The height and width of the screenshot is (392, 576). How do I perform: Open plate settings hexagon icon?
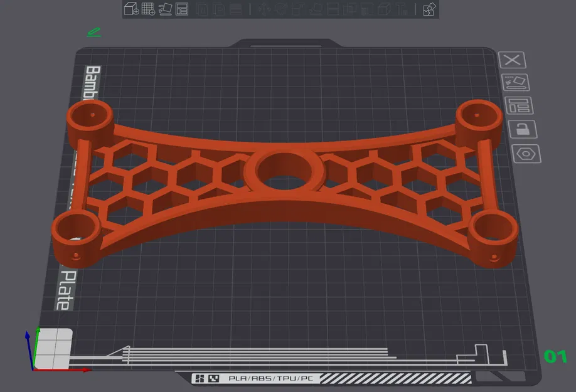[x=526, y=154]
